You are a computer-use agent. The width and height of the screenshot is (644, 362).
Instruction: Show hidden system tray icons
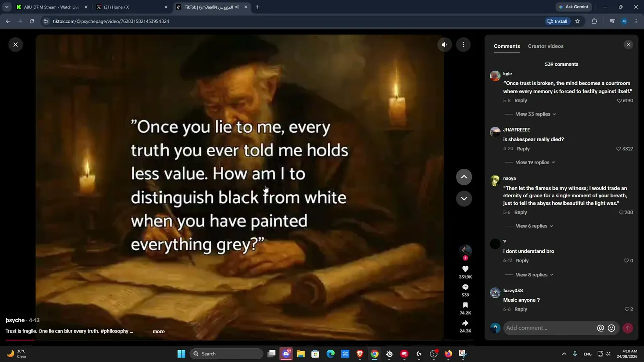[563, 354]
